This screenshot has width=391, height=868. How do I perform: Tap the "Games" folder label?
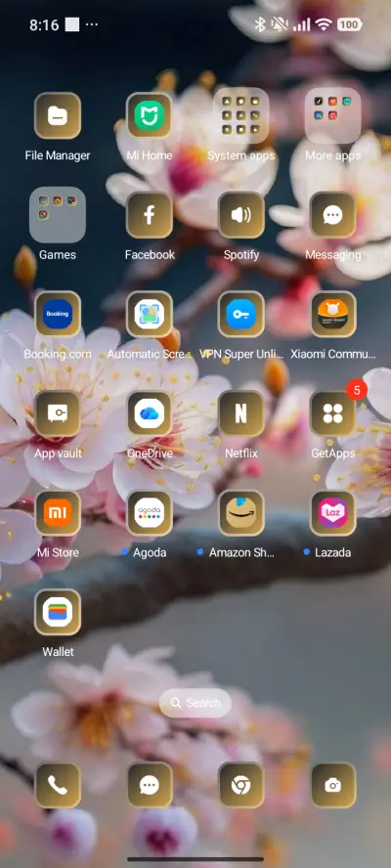(58, 255)
